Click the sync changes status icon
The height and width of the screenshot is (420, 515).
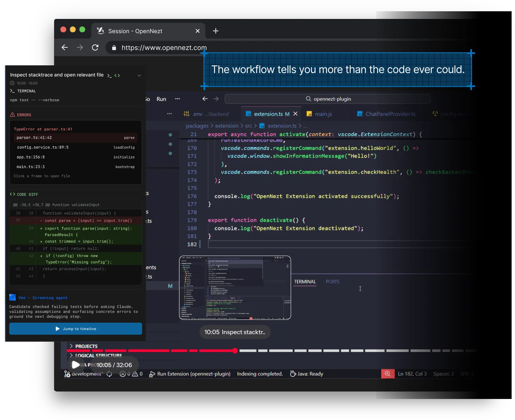tap(109, 374)
